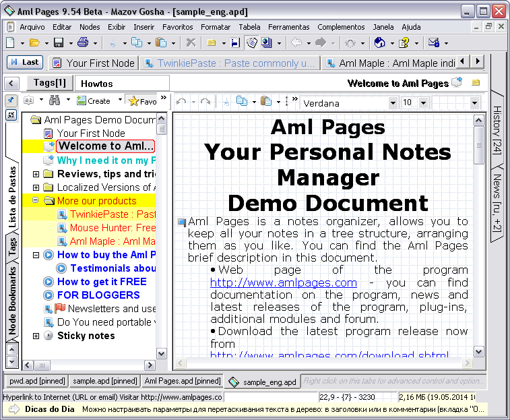Click the redo icon in editor toolbar
This screenshot has height=420, width=510.
click(x=205, y=102)
